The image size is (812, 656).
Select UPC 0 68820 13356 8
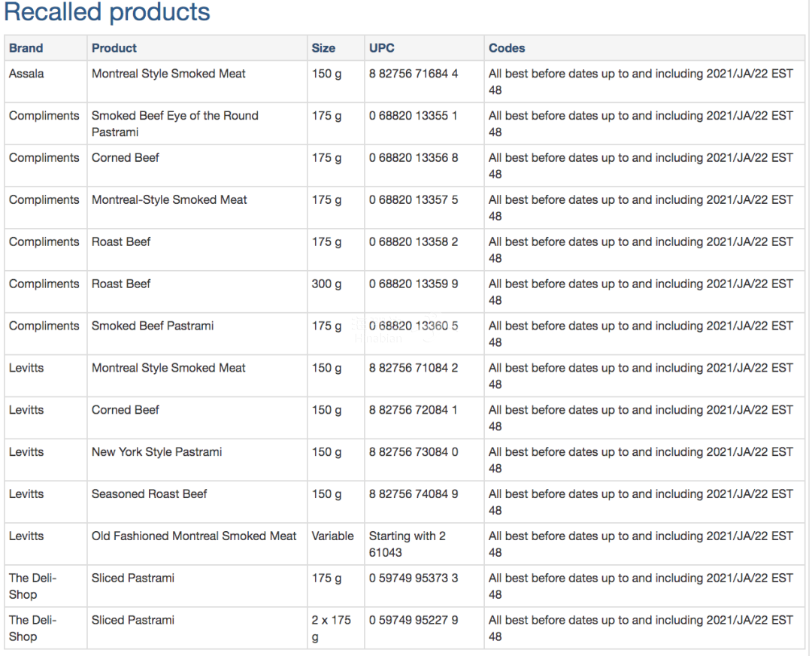413,158
